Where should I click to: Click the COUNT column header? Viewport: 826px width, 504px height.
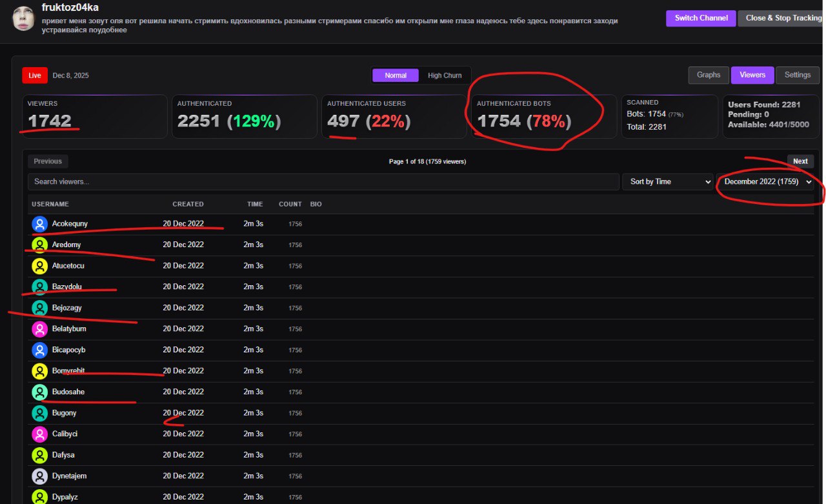290,204
